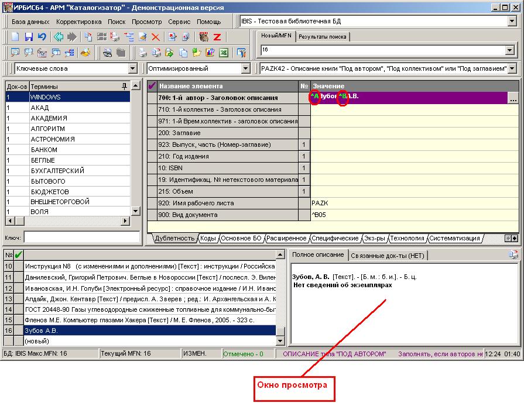The height and width of the screenshot is (420, 524).
Task: Click the folder with green arrow icon
Action: (197, 53)
